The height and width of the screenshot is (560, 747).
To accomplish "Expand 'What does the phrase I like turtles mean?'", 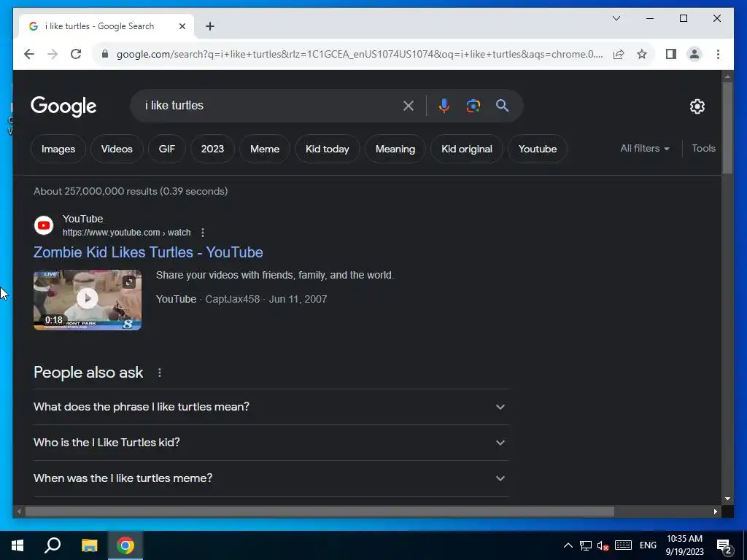I will click(271, 407).
